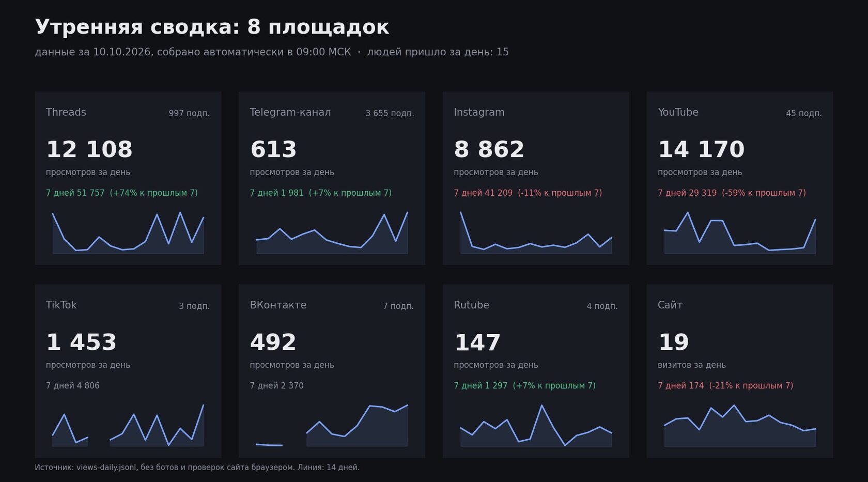Open the TikTok sparkline chart
The width and height of the screenshot is (868, 482).
coord(128,425)
